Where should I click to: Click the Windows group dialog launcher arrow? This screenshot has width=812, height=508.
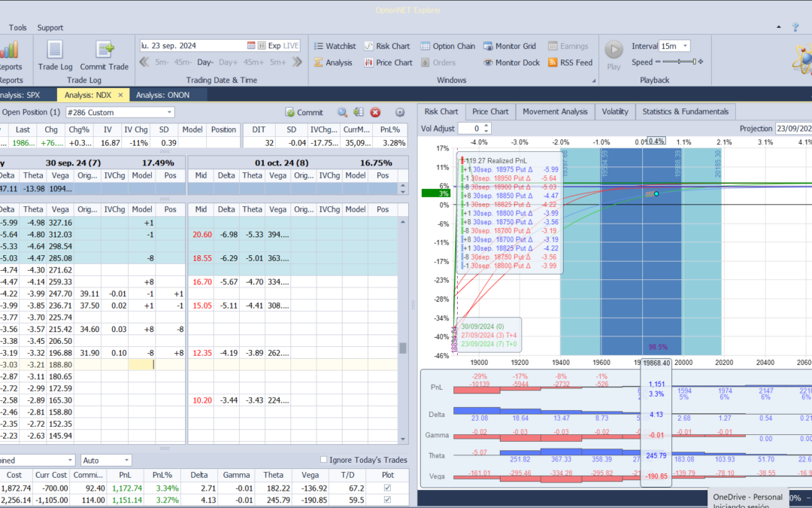tap(594, 81)
